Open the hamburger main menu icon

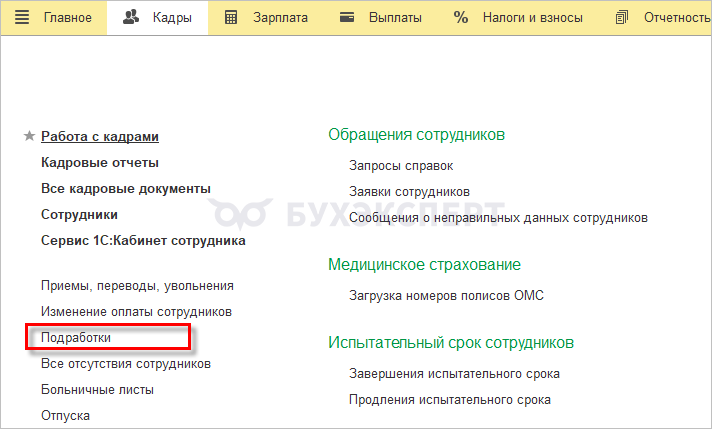[x=22, y=18]
